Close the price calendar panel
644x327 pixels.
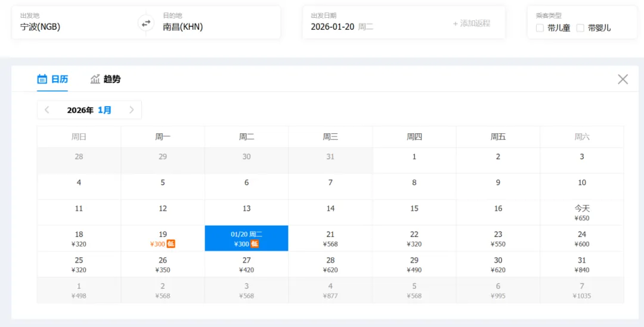pos(623,79)
